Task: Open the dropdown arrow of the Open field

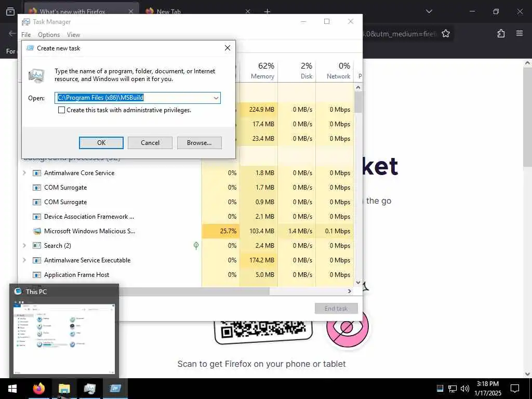Action: [216, 98]
